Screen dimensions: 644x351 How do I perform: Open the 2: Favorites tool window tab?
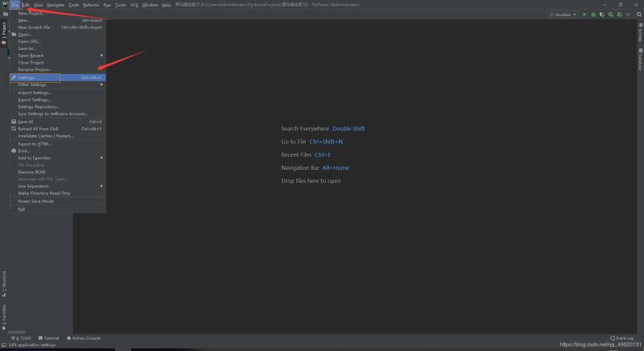[x=4, y=317]
